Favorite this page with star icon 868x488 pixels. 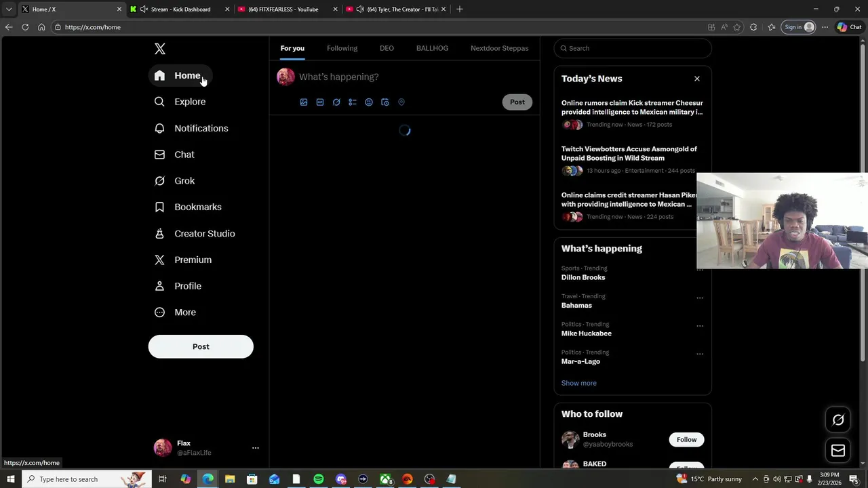(737, 27)
